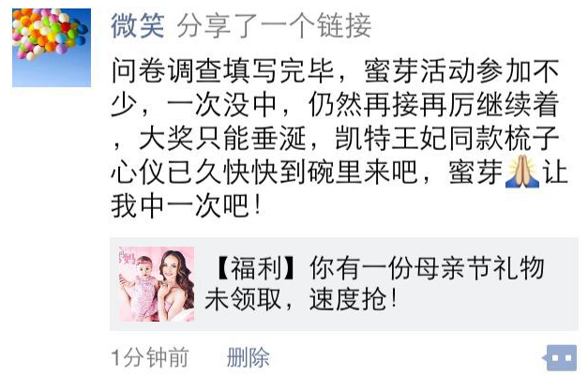Click the praying hands emoji in the post

tap(522, 173)
